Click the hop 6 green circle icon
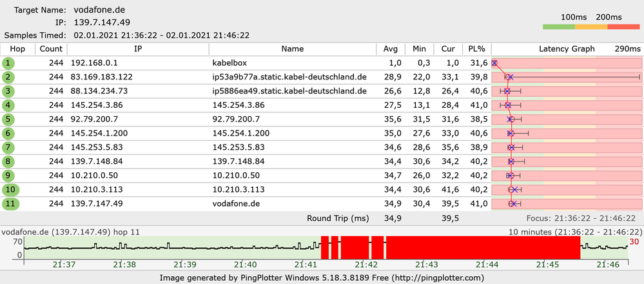This screenshot has height=284, width=644. click(8, 134)
